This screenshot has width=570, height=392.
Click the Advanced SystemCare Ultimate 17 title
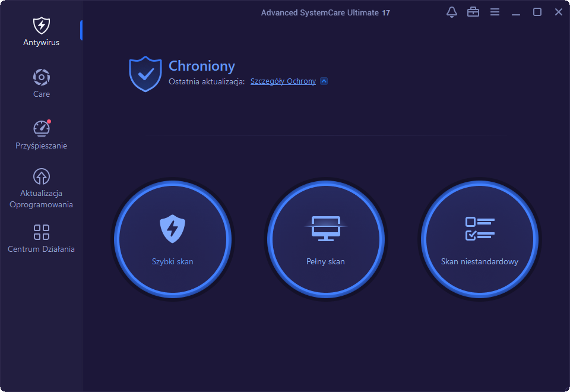pyautogui.click(x=325, y=12)
